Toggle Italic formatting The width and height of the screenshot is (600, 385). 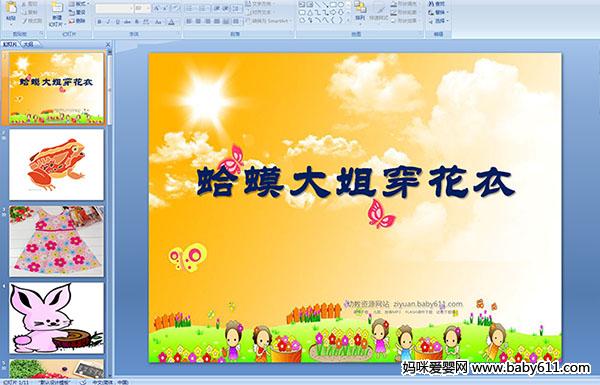coord(108,22)
